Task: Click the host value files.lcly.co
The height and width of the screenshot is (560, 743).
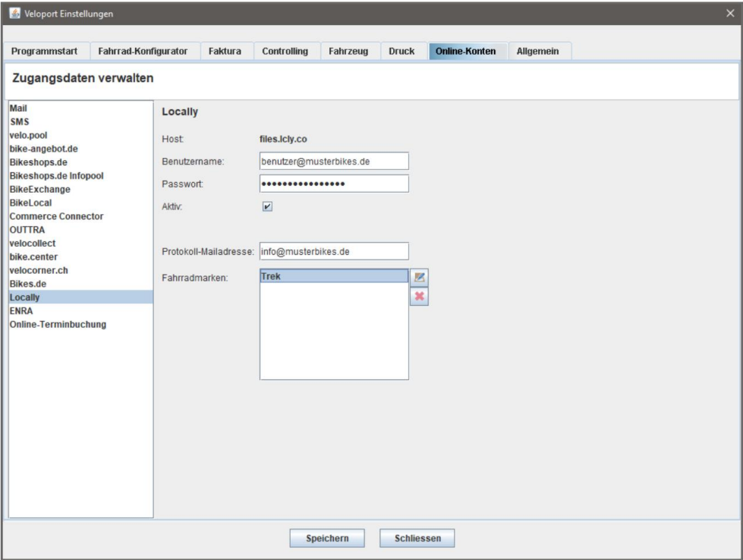Action: point(283,140)
